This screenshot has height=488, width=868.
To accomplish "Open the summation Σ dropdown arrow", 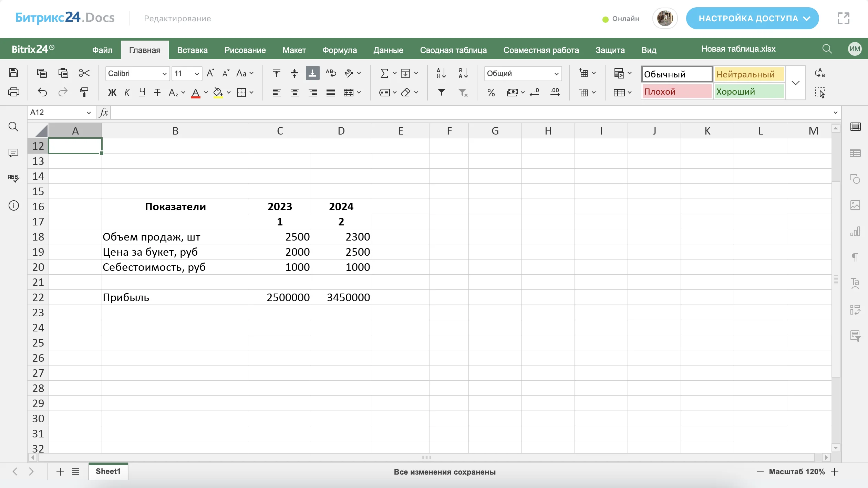I will (x=395, y=73).
